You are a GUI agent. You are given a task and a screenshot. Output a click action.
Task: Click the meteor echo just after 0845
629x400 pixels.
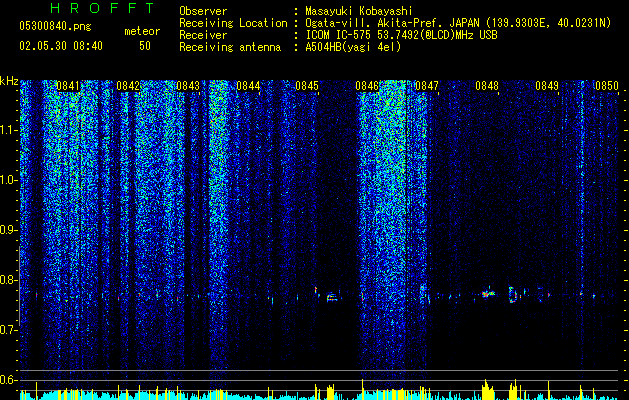332,297
